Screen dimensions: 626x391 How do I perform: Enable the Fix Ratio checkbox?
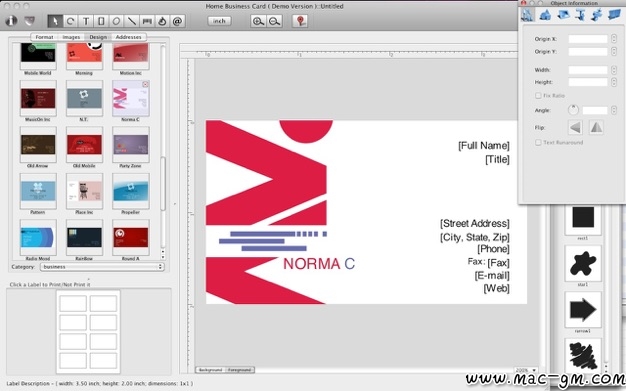(538, 95)
